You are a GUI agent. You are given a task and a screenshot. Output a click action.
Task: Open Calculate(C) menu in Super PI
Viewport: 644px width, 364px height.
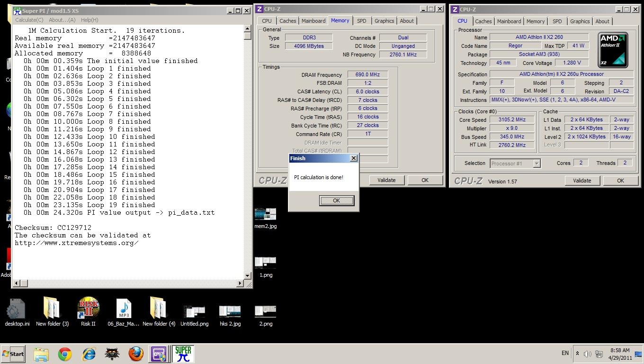(x=29, y=20)
